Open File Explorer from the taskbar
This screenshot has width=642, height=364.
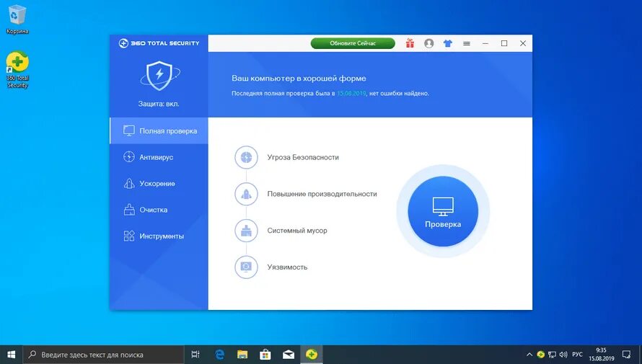(x=242, y=355)
